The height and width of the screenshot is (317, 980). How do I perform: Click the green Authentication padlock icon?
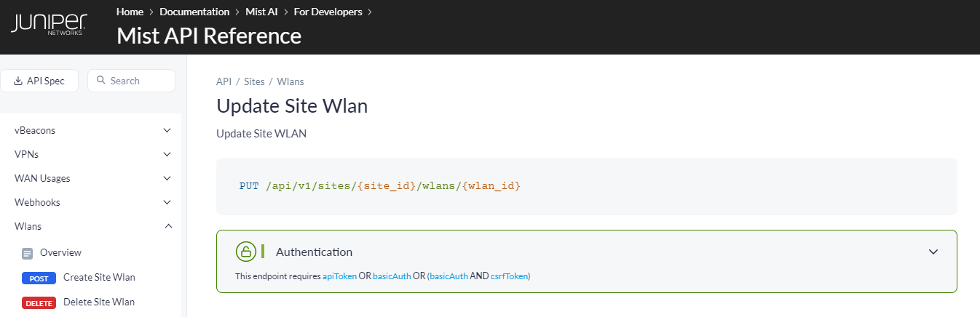(246, 252)
